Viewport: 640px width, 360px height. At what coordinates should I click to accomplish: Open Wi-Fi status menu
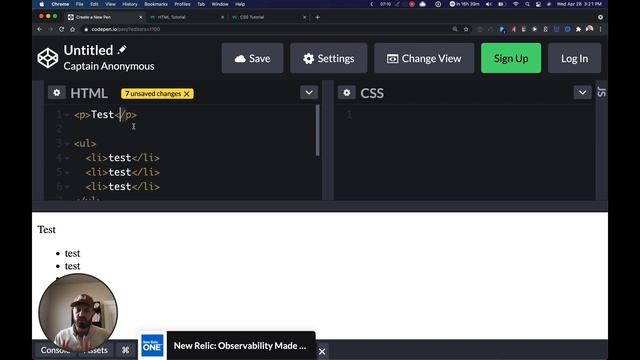[516, 4]
